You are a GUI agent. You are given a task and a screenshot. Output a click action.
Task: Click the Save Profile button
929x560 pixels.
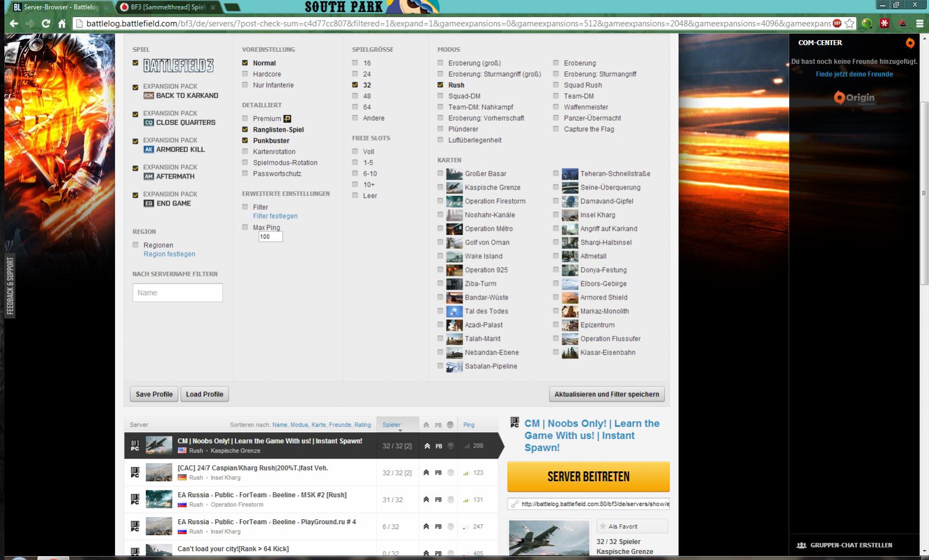tap(154, 394)
